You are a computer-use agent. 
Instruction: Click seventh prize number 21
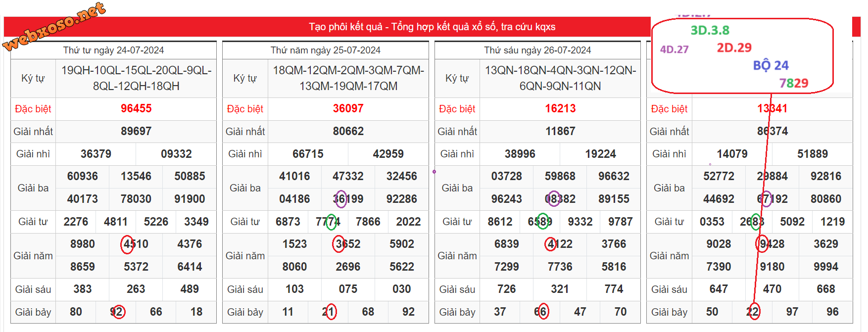(328, 312)
